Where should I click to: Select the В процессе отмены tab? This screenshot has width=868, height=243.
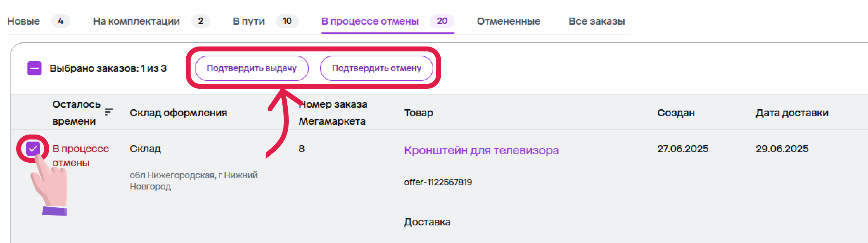(x=370, y=21)
